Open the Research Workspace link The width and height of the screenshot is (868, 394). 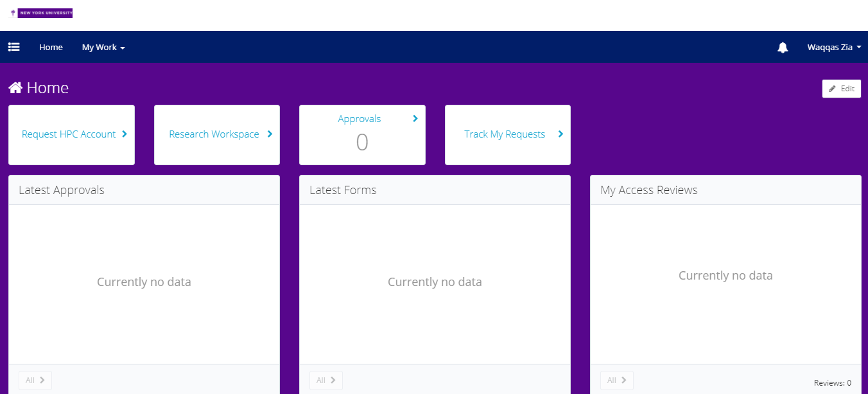[214, 134]
